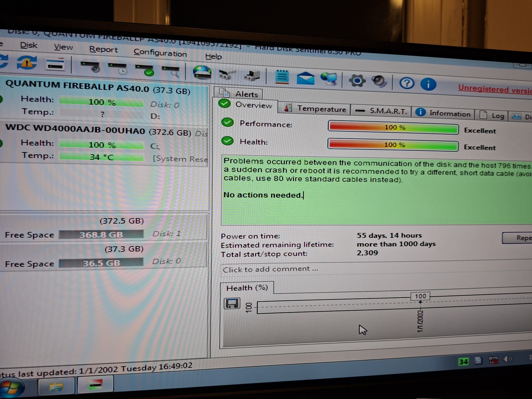Switch to the S.M.A.R.T. tab

click(x=381, y=111)
